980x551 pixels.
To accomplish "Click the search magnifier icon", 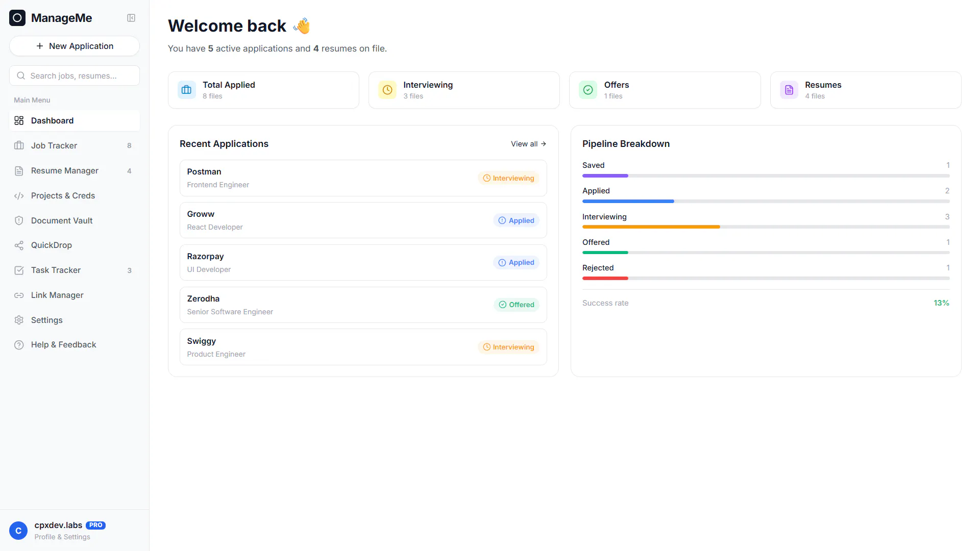I will click(x=21, y=76).
